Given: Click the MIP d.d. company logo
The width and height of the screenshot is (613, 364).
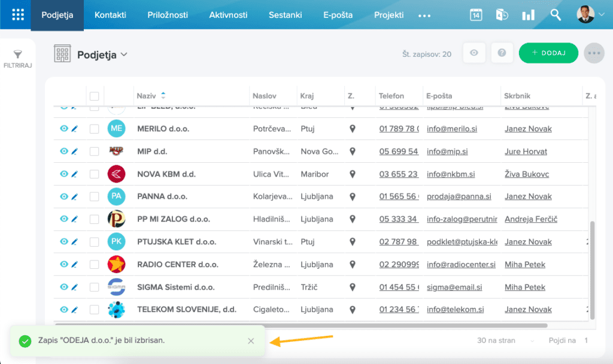Looking at the screenshot, I should coord(116,151).
